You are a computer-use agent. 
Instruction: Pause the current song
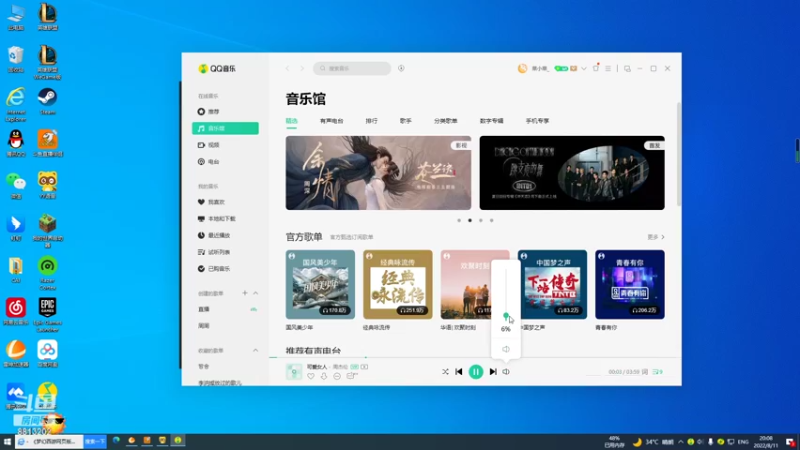476,372
